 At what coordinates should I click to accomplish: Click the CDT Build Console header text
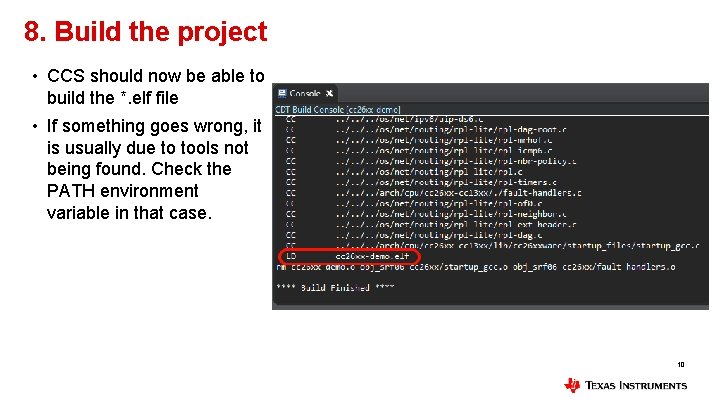point(338,110)
